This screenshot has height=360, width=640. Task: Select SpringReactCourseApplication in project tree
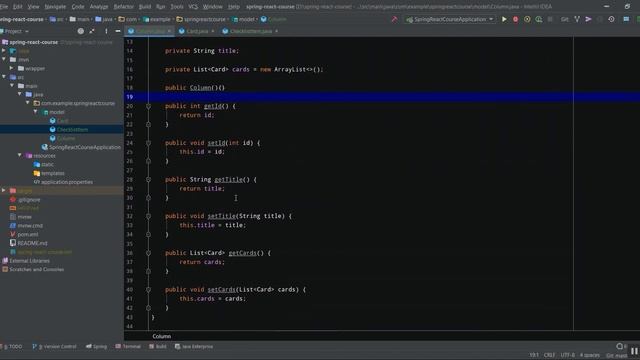tap(85, 147)
